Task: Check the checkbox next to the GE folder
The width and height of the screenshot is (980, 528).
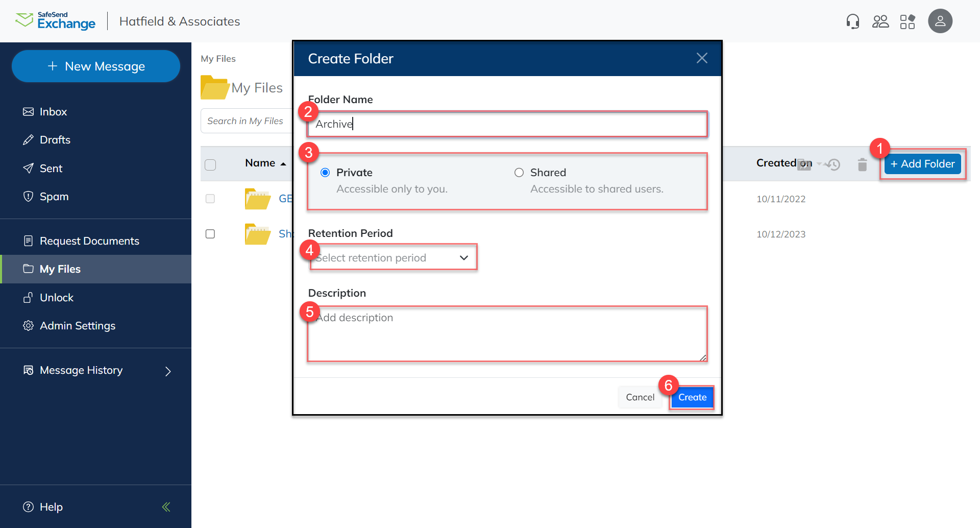Action: click(x=210, y=199)
